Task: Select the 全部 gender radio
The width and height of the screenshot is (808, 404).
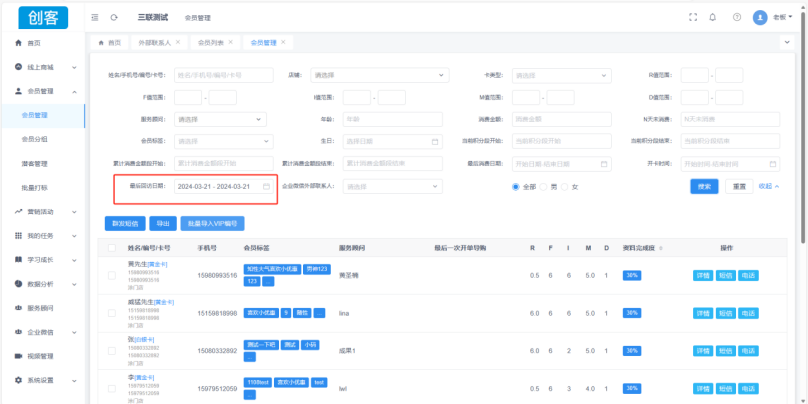Action: click(515, 187)
